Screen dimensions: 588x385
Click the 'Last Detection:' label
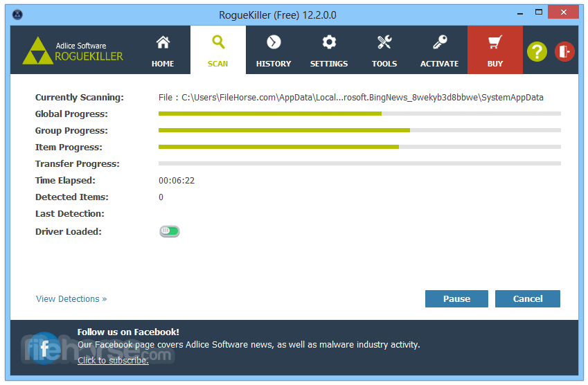pyautogui.click(x=70, y=214)
